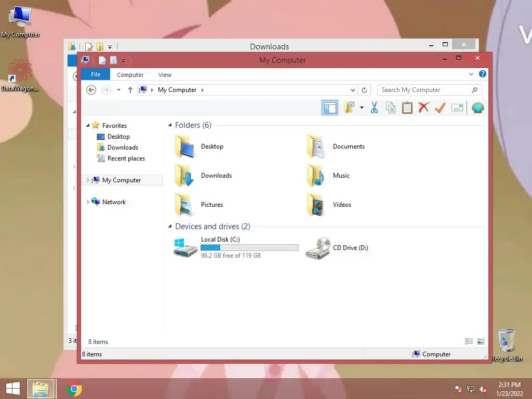
Task: Click the envelope mail toolbar icon
Action: coord(457,108)
